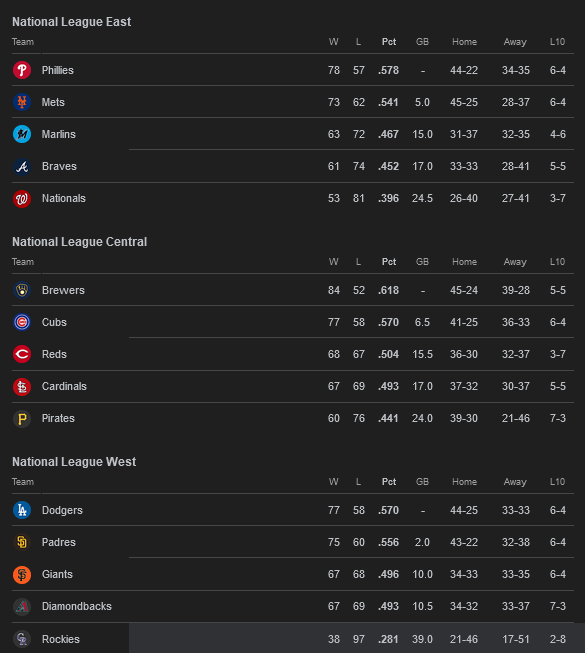The height and width of the screenshot is (653, 585).
Task: Open the Diamondbacks team name link
Action: coord(77,606)
